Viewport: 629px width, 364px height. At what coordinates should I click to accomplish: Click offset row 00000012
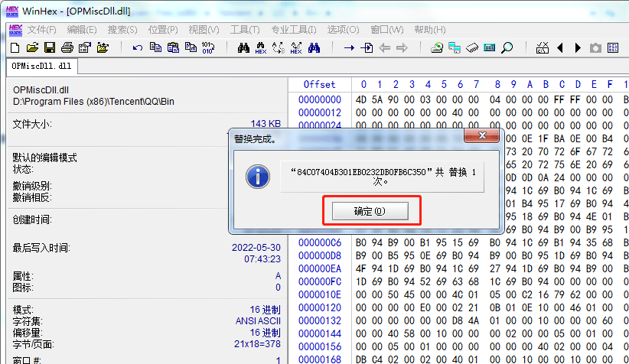coord(320,112)
